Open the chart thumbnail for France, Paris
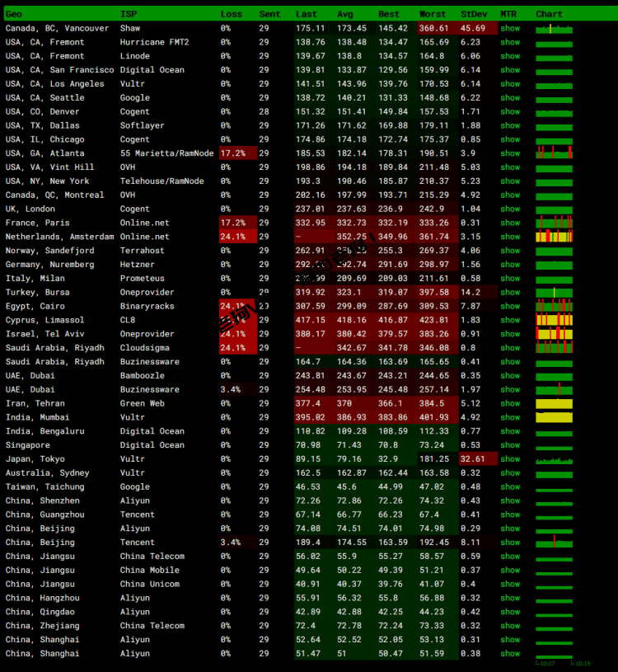618x672 pixels. [555, 222]
